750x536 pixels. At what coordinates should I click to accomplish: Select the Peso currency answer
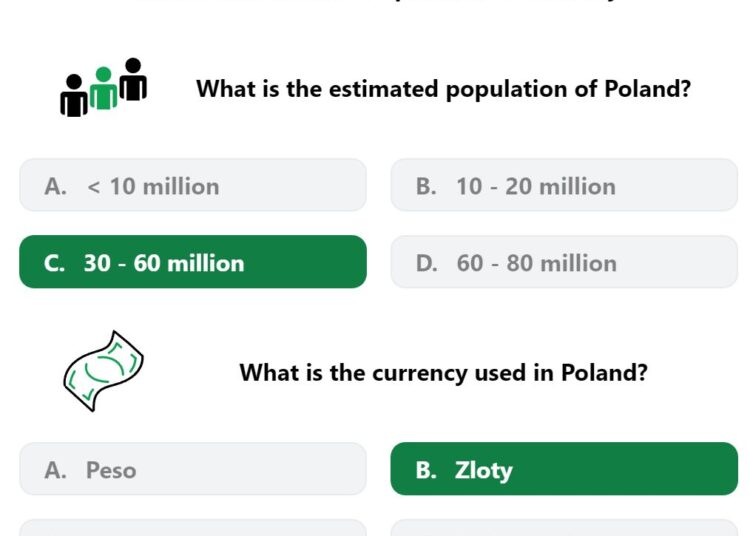point(193,469)
